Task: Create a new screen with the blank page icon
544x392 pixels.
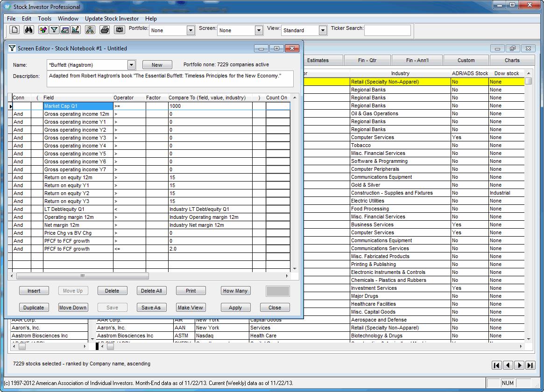Action: 14,29
